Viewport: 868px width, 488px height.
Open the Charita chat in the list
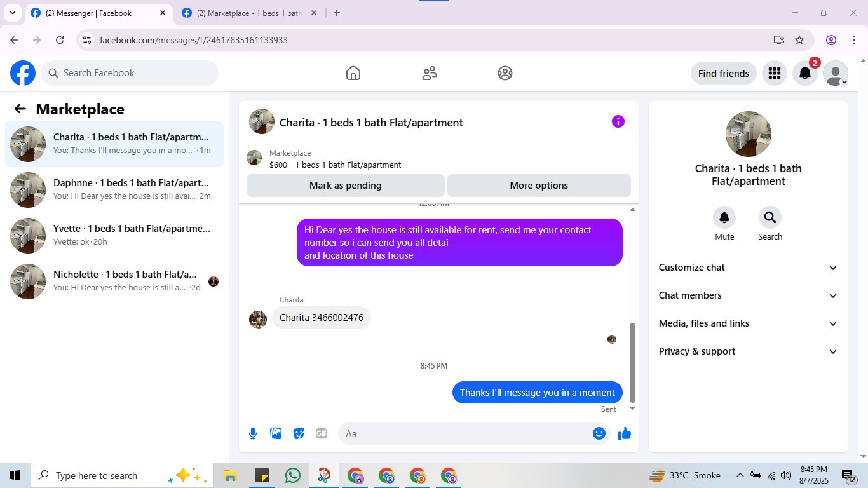[x=114, y=144]
